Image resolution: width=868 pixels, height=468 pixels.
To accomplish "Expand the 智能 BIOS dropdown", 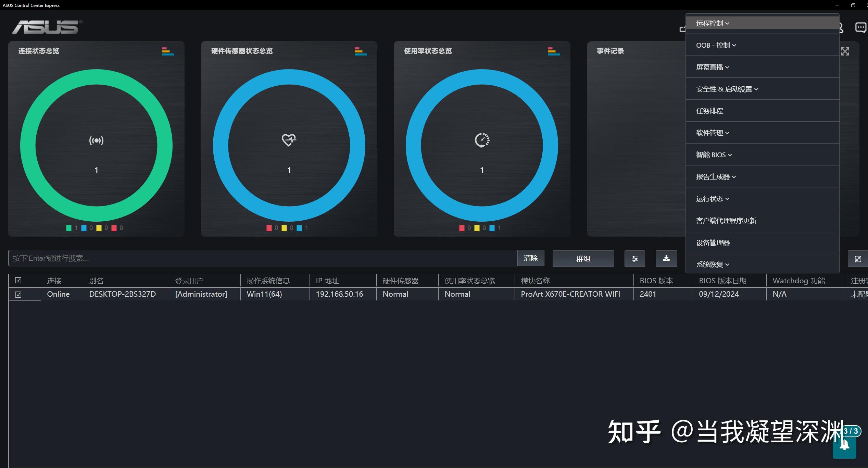I will click(x=714, y=155).
